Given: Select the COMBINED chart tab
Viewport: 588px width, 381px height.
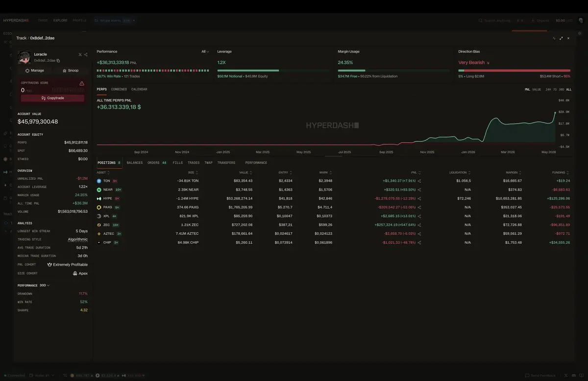Looking at the screenshot, I should pos(119,90).
